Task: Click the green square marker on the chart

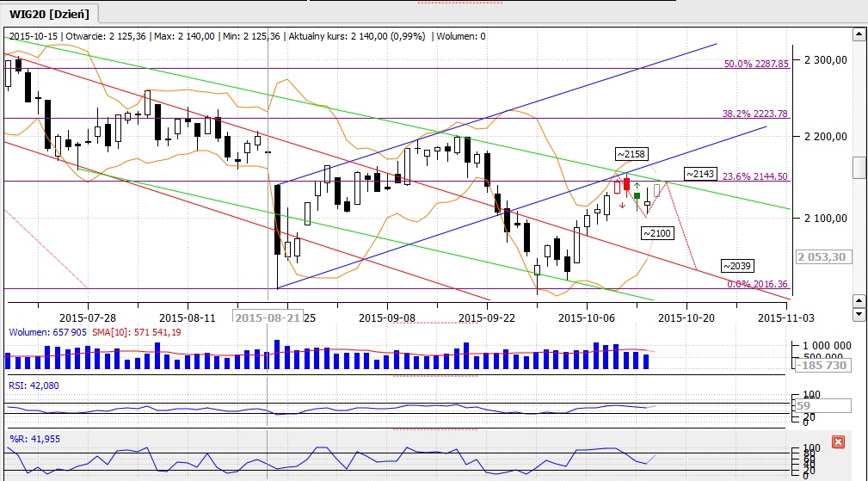Action: [x=637, y=196]
